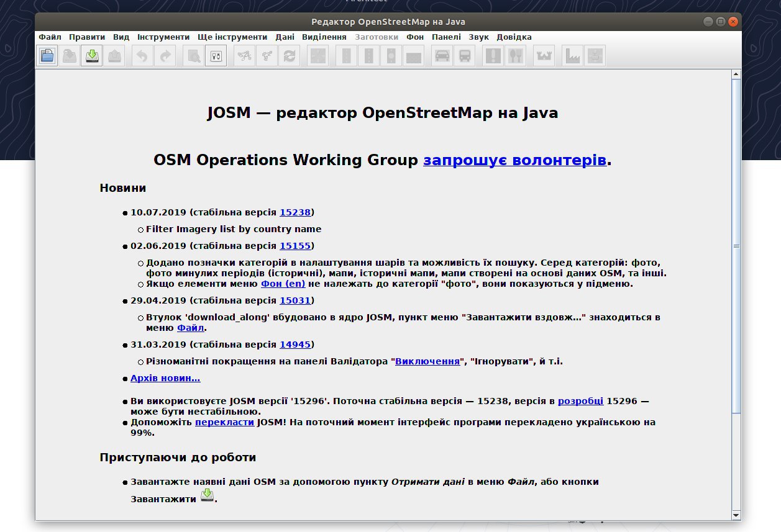Click the upload-data toolbar icon
The height and width of the screenshot is (532, 781).
click(114, 56)
